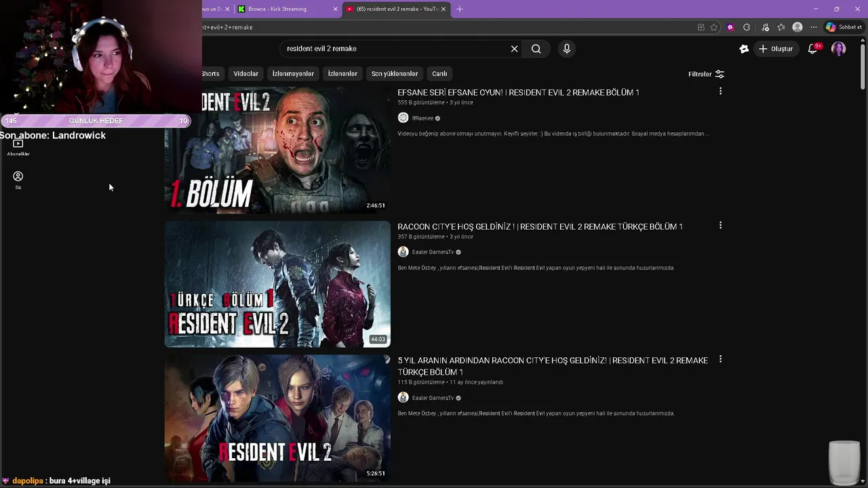Viewport: 868px width, 488px height.
Task: Close the resident evil 2 remake YouTube tab
Action: click(443, 9)
